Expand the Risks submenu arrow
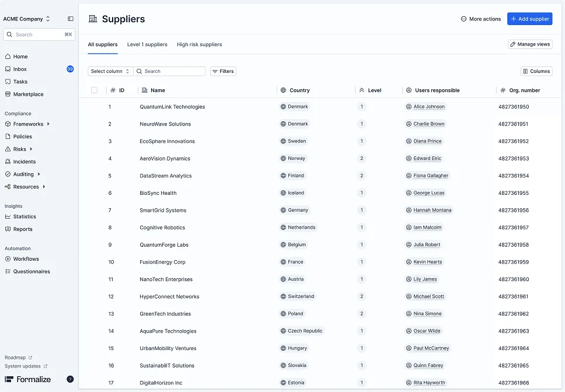 tap(31, 149)
